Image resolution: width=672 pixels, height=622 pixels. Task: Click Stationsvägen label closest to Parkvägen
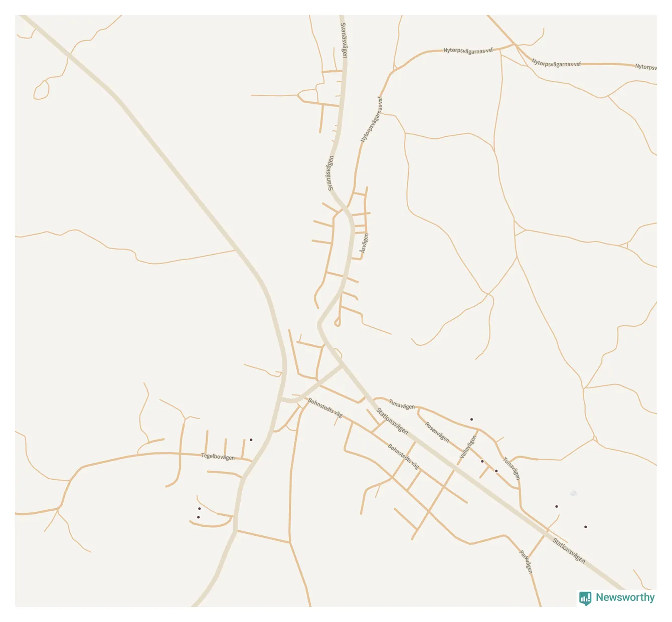(x=569, y=550)
